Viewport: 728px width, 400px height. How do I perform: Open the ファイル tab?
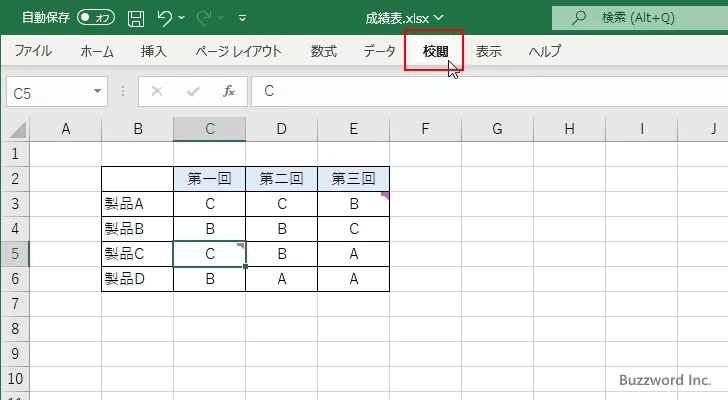pyautogui.click(x=33, y=51)
